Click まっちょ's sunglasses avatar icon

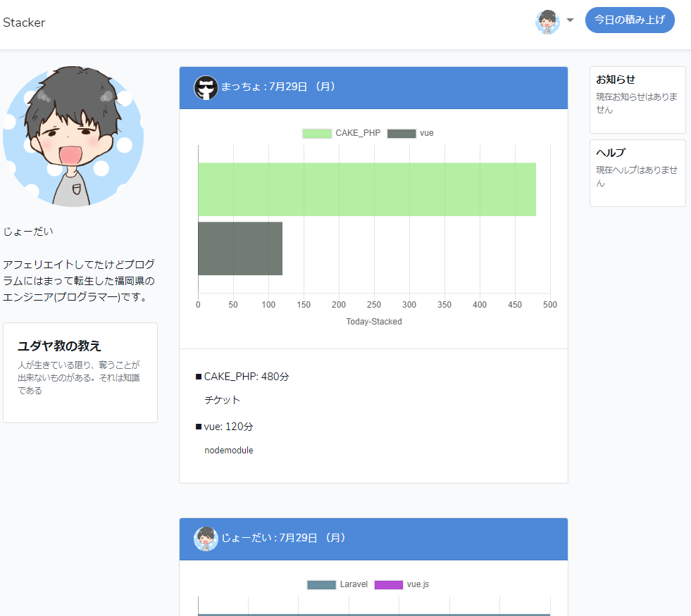[x=206, y=87]
